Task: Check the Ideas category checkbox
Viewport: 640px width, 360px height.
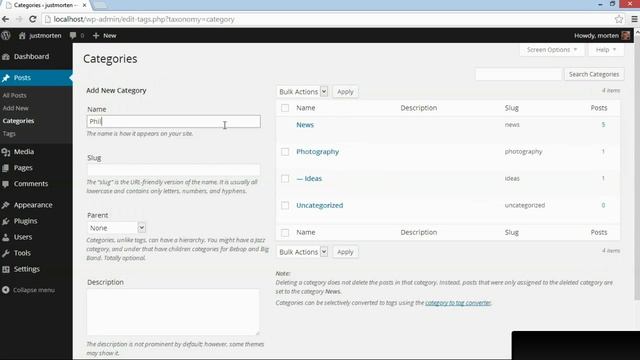Action: (x=285, y=179)
